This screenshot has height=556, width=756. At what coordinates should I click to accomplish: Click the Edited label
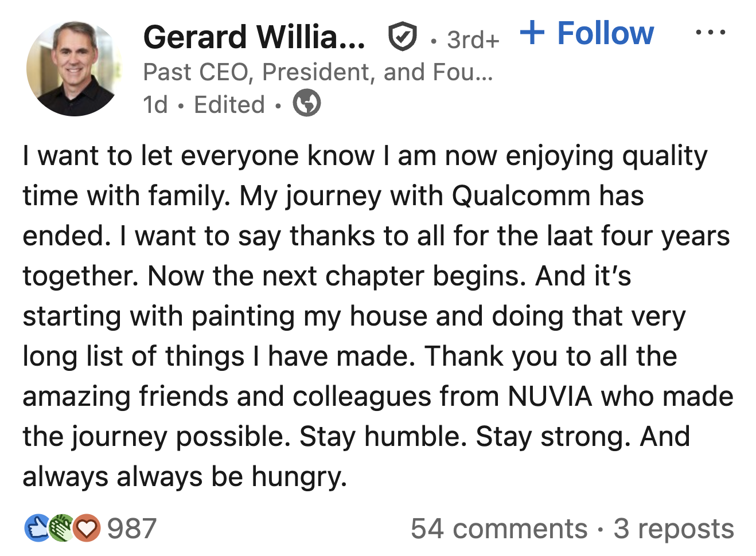pyautogui.click(x=229, y=105)
